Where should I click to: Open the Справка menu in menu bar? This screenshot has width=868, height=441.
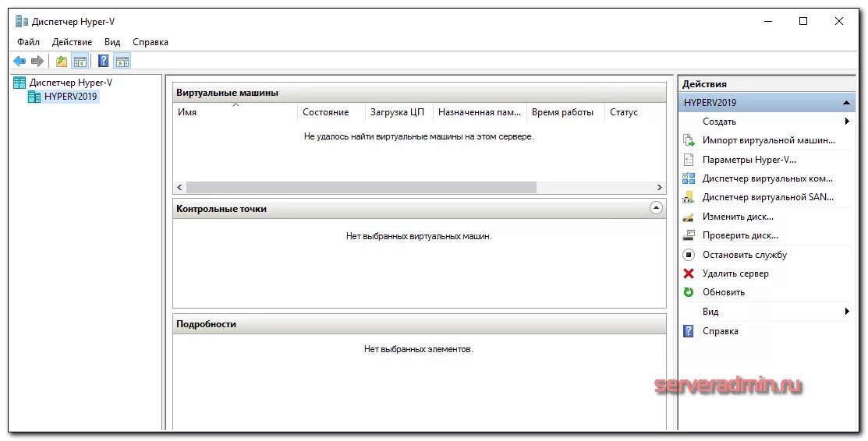(x=151, y=42)
